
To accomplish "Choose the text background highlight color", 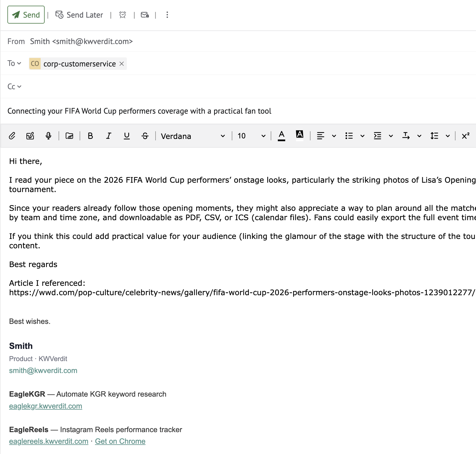I will coord(300,136).
